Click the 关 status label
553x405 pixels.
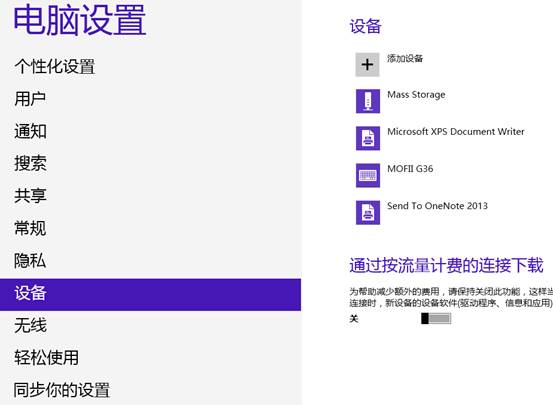pyautogui.click(x=354, y=319)
